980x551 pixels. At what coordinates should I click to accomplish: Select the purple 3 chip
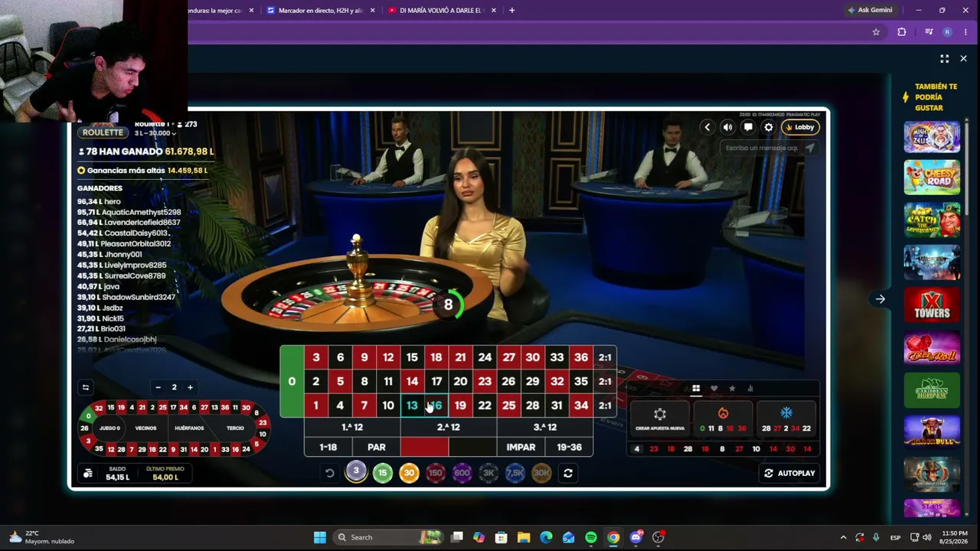click(x=356, y=472)
